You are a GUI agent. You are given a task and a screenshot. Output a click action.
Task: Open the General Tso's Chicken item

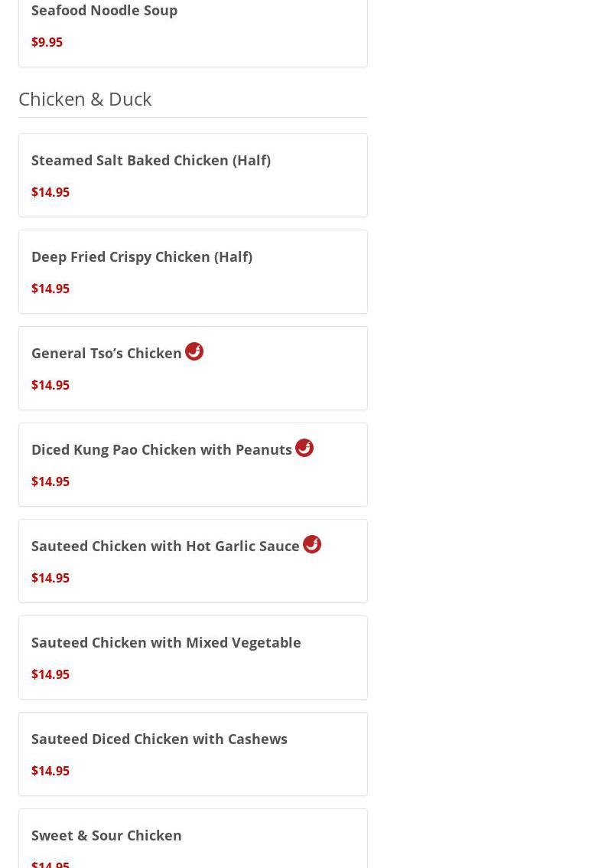[106, 353]
